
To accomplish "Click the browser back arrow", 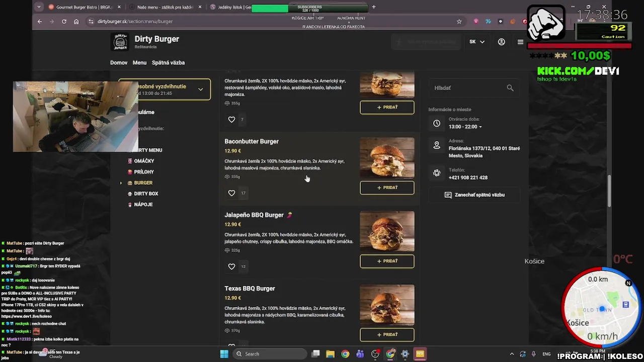I will point(40,21).
